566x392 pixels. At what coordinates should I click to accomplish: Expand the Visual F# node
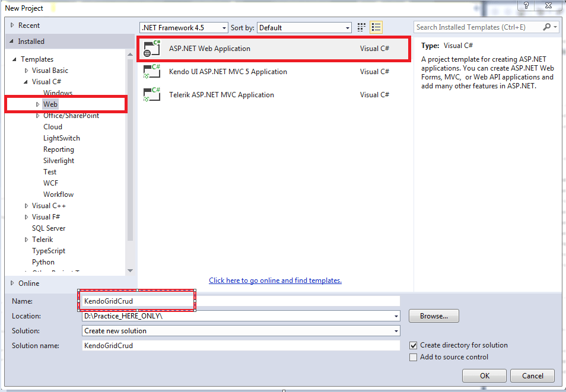point(26,217)
